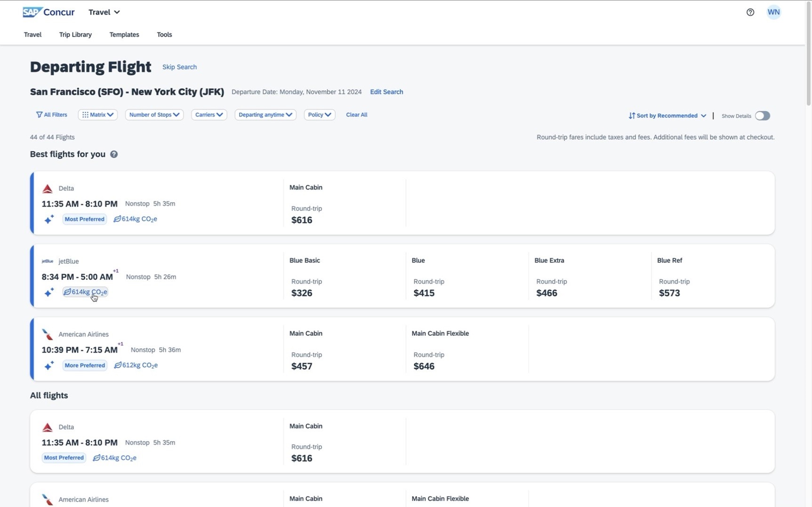This screenshot has width=812, height=507.
Task: Click the All Filters funnel icon
Action: pos(39,115)
